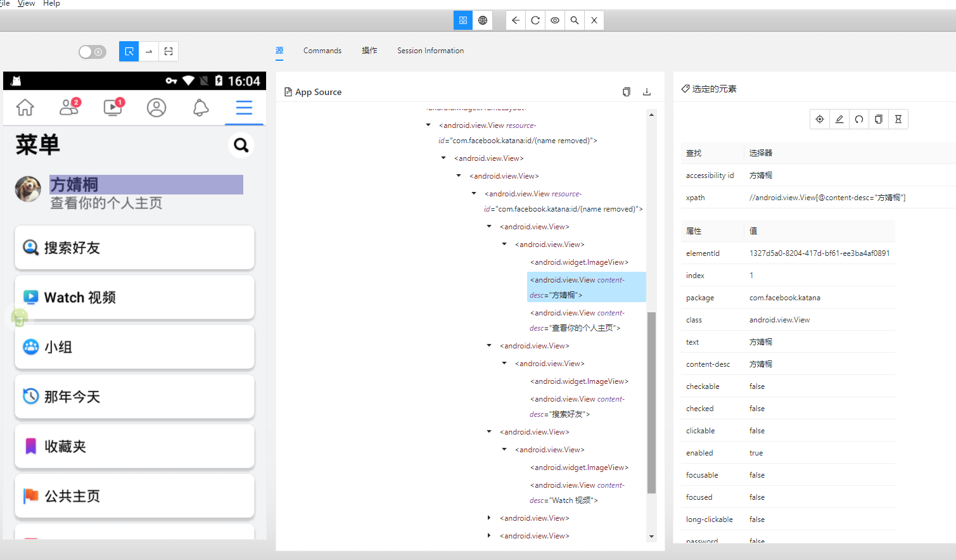
Task: Clear the selected element with undo icon
Action: [859, 119]
